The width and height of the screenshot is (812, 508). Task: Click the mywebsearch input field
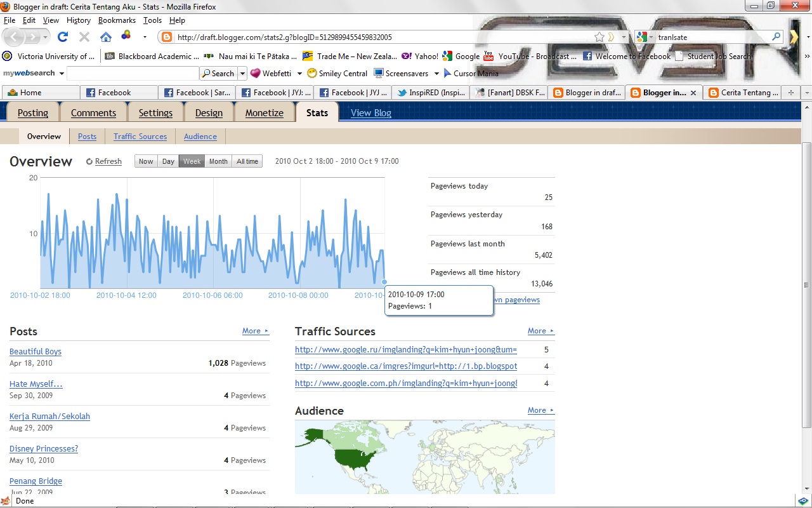(133, 74)
